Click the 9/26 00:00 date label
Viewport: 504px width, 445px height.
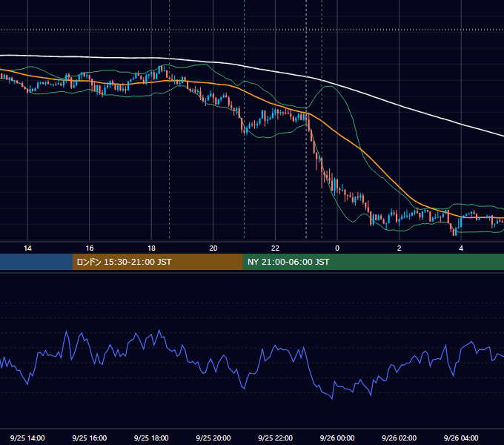pyautogui.click(x=337, y=438)
